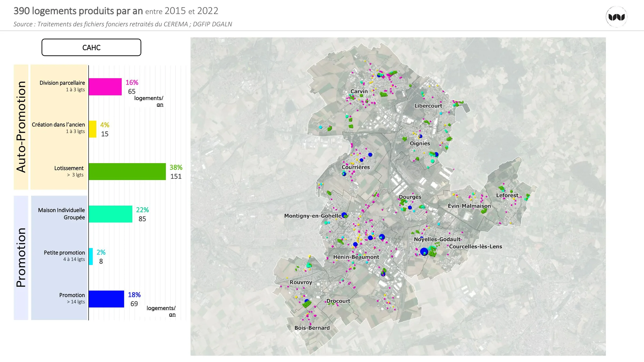644x362 pixels.
Task: Click the Hénin-Beaumont label on the map
Action: pyautogui.click(x=356, y=257)
